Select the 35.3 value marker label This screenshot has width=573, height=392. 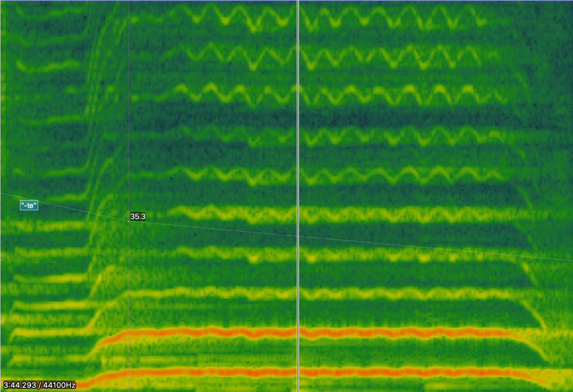point(138,216)
